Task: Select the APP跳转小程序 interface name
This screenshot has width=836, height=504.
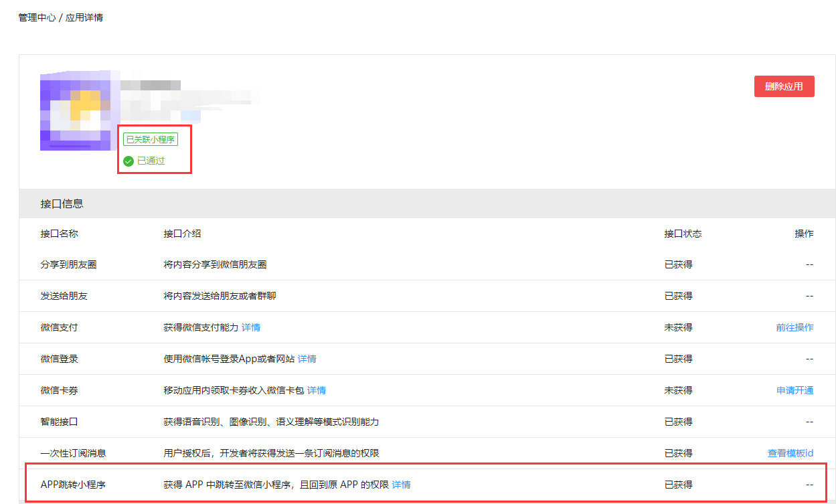Action: (73, 485)
